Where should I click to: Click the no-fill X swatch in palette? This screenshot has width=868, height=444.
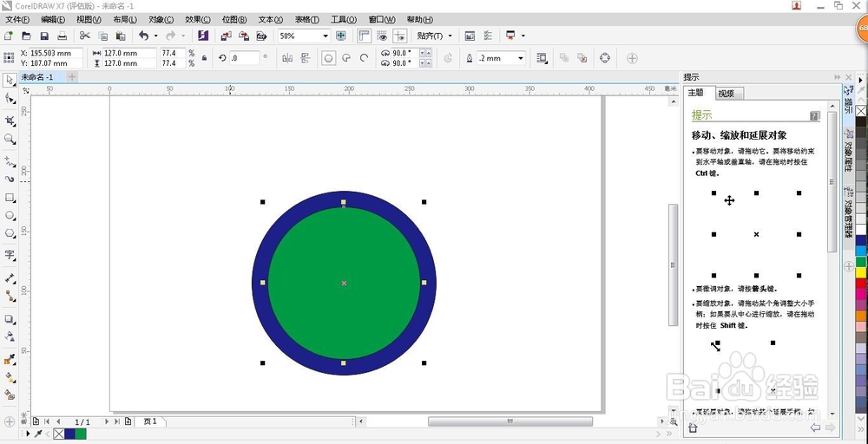(861, 111)
